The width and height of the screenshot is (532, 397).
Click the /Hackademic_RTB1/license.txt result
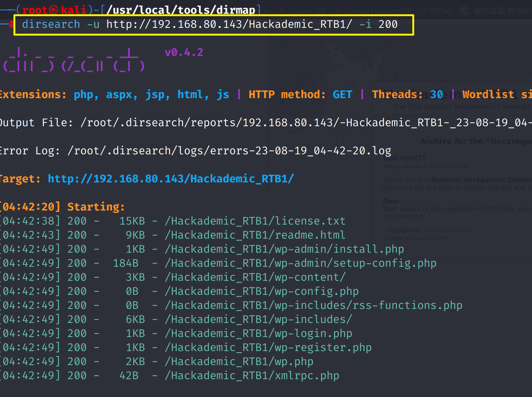click(255, 221)
